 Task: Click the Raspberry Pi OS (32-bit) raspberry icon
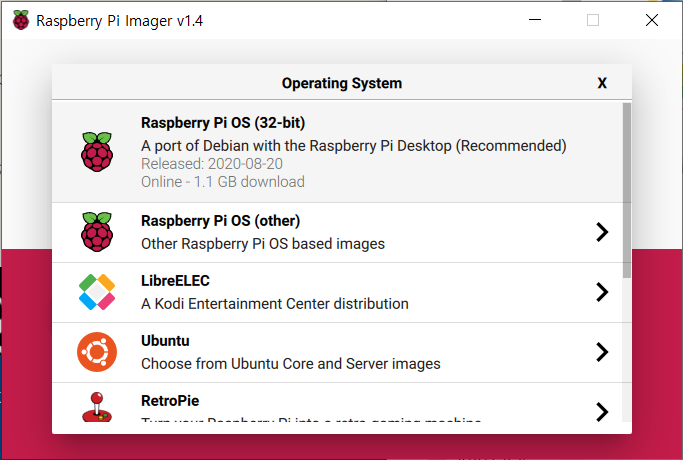click(97, 152)
